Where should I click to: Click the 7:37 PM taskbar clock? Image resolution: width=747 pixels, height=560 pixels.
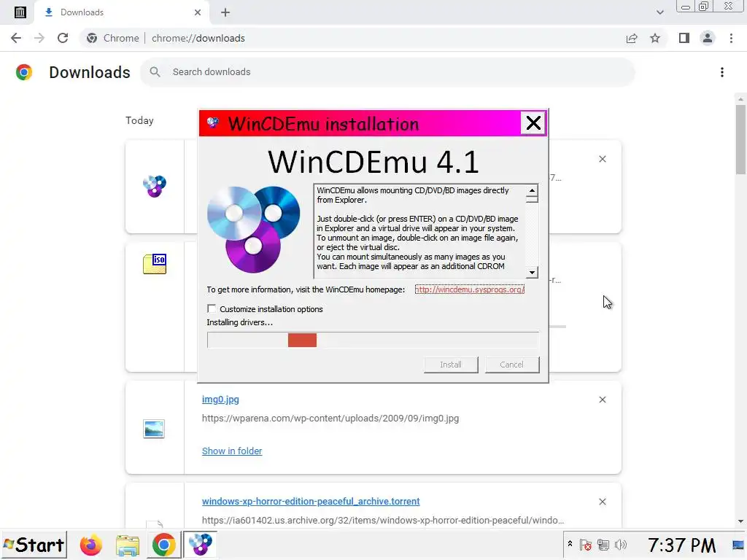[x=682, y=545]
